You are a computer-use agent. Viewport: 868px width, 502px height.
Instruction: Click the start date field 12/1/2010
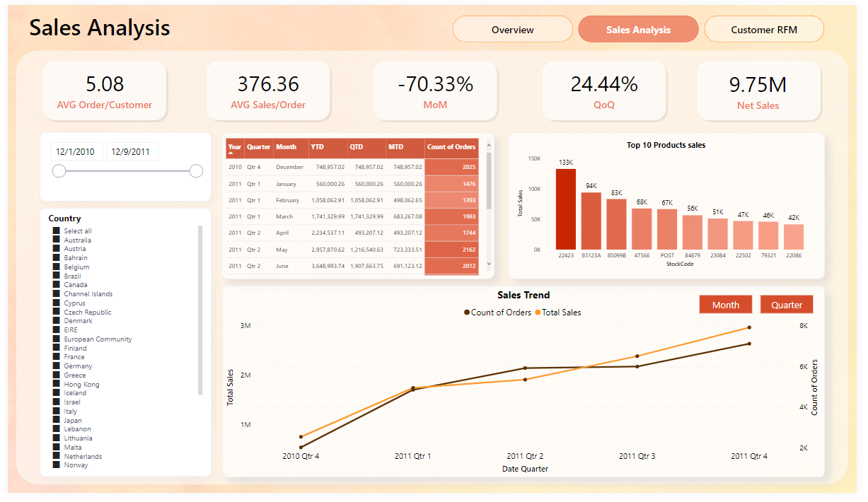(76, 151)
